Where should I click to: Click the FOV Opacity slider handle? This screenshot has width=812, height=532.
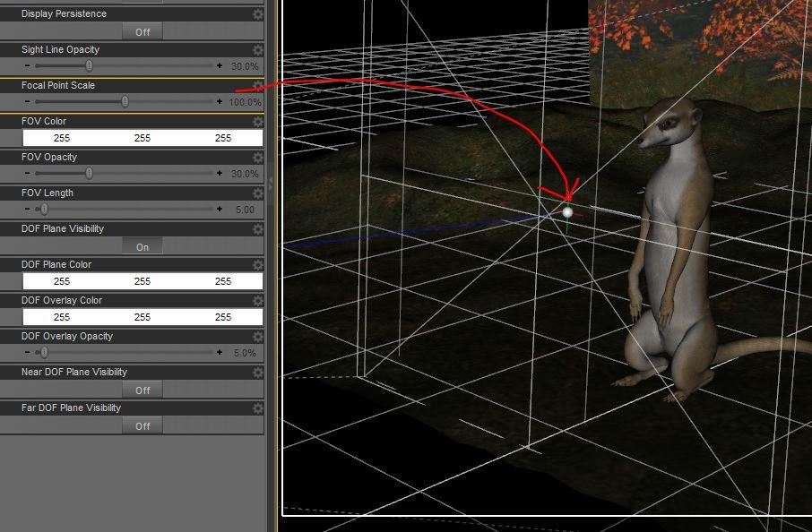(89, 173)
